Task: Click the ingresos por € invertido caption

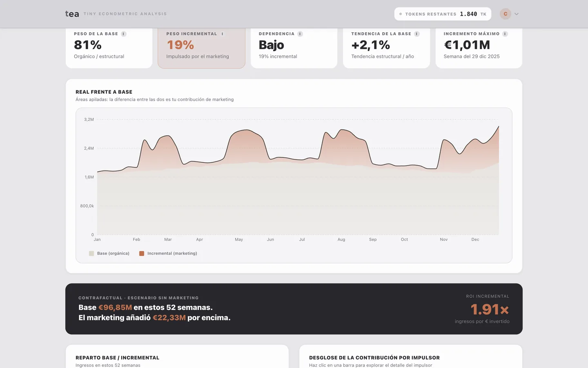Action: (x=482, y=321)
